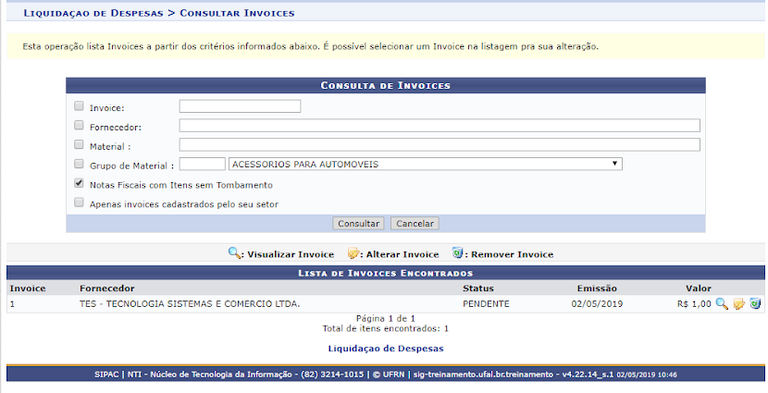Focus the Fornecedor text field

coord(439,125)
